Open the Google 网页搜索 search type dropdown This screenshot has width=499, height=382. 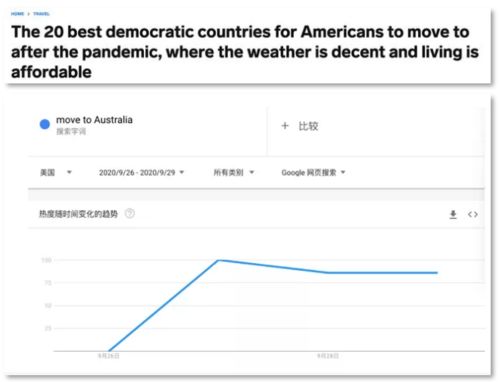click(313, 172)
